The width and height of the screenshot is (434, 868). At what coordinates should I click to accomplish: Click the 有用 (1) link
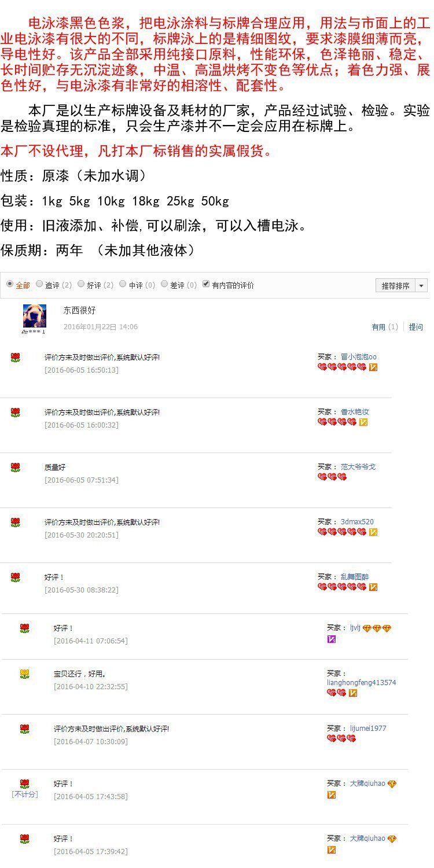(385, 327)
